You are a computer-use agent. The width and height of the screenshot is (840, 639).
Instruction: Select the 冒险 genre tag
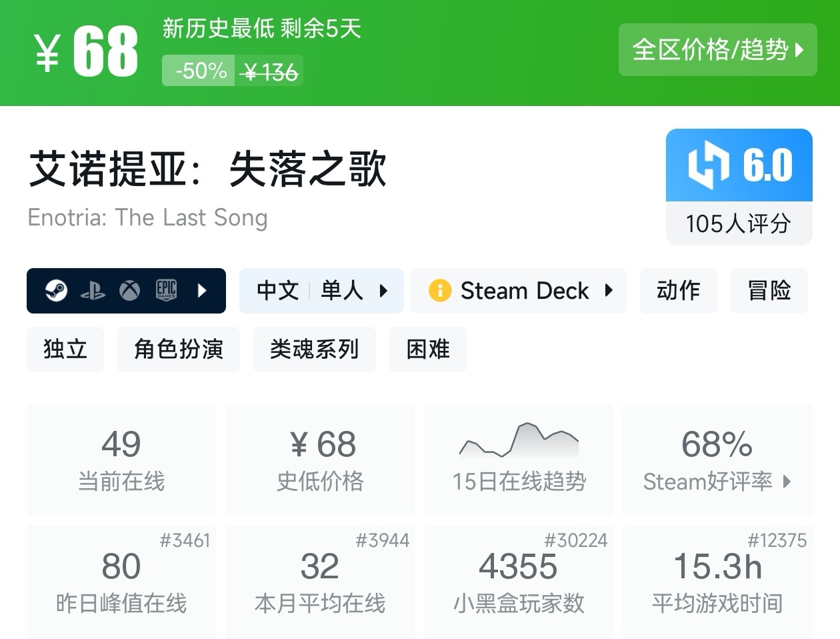769,291
